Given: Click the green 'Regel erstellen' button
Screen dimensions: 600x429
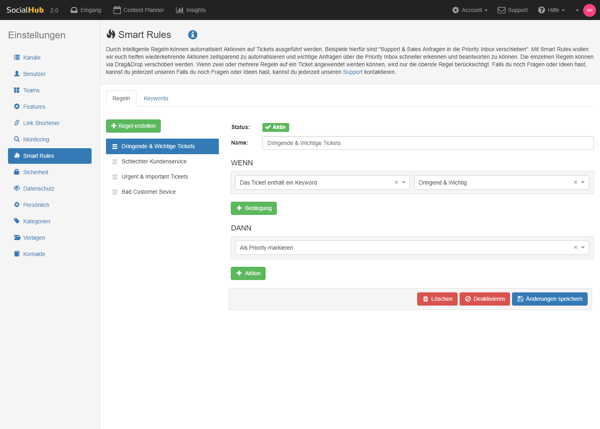Looking at the screenshot, I should coord(133,126).
